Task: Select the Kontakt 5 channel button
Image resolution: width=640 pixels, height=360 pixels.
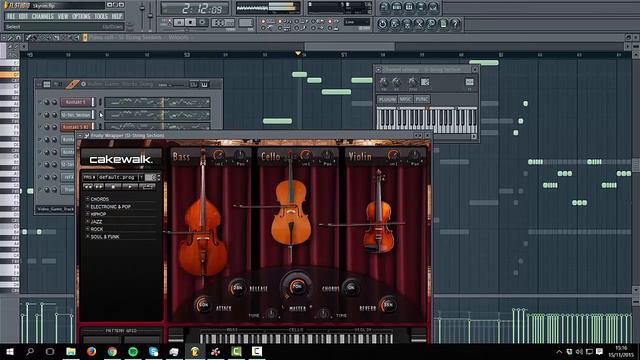Action: (76, 102)
